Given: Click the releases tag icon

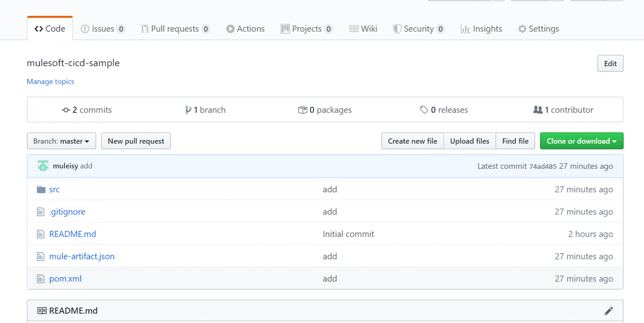Looking at the screenshot, I should pyautogui.click(x=424, y=109).
